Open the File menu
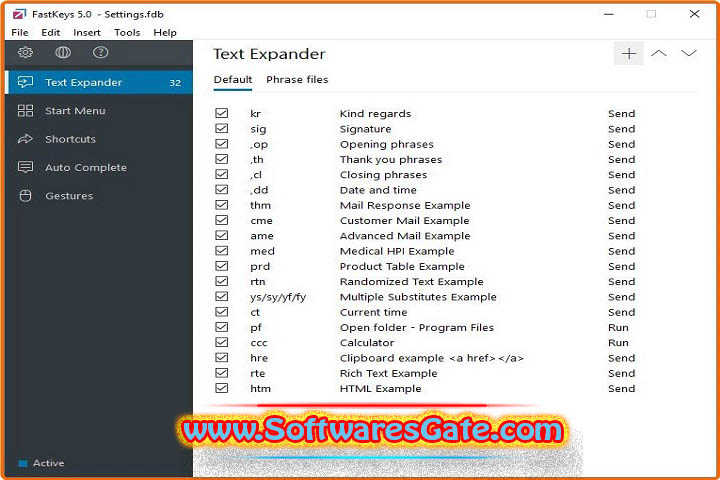This screenshot has width=720, height=480. tap(20, 33)
